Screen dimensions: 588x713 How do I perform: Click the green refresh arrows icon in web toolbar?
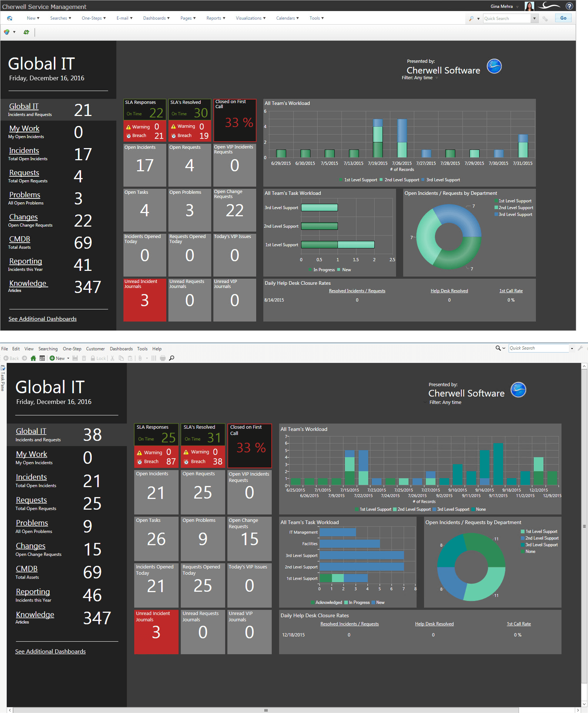(26, 32)
